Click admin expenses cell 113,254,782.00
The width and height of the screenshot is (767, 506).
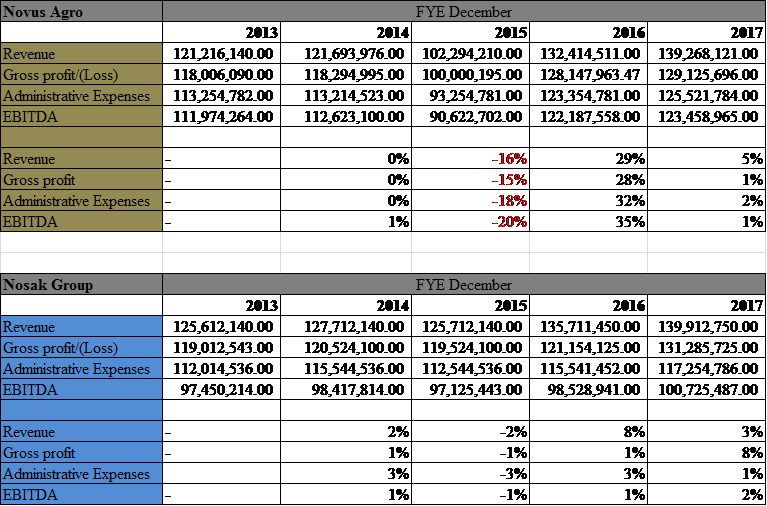click(x=222, y=95)
